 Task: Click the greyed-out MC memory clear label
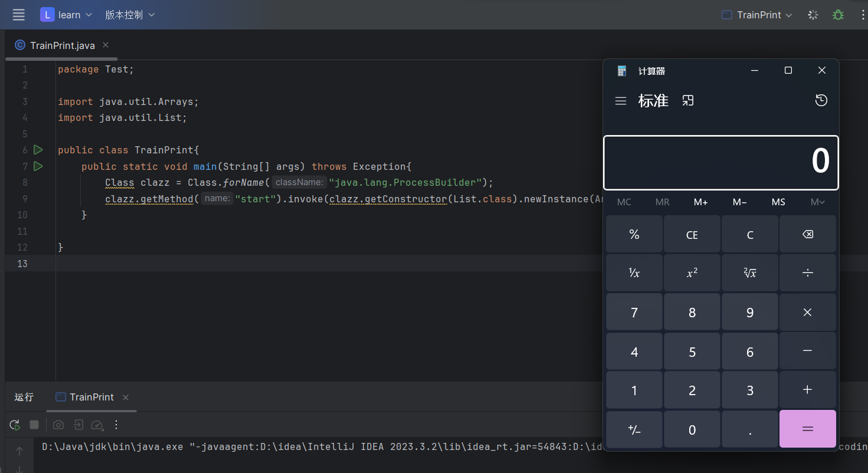coord(624,202)
